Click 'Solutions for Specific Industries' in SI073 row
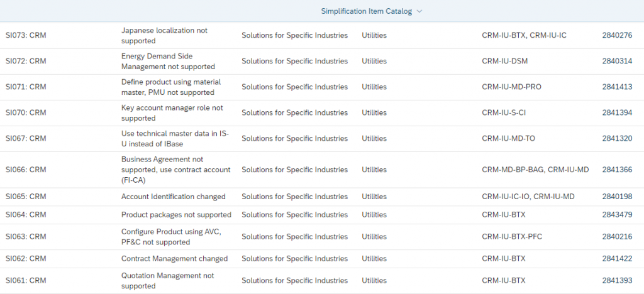The width and height of the screenshot is (644, 294). [x=294, y=35]
